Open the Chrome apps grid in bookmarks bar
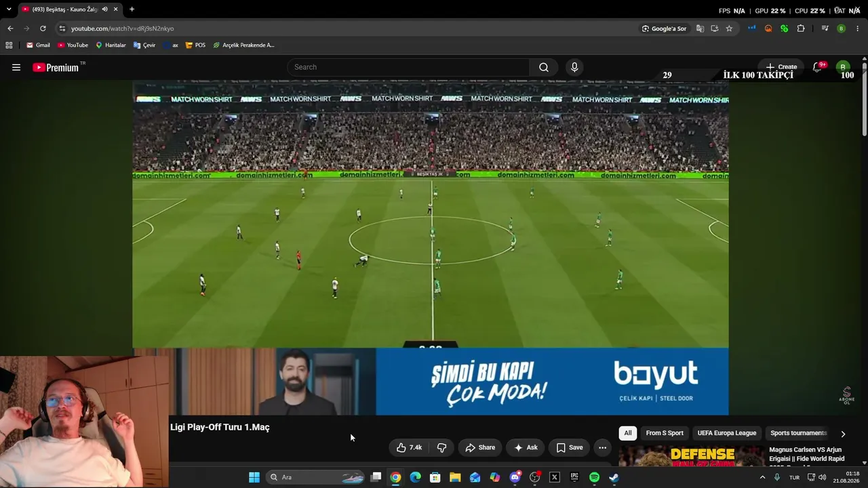The height and width of the screenshot is (488, 868). [9, 45]
